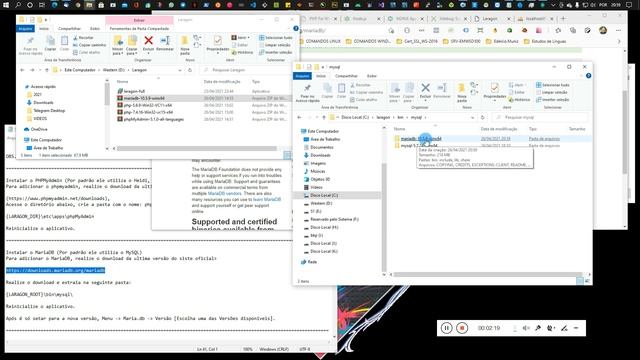Open address history dropdown in Laragon window
640x360 pixels.
(x=180, y=70)
